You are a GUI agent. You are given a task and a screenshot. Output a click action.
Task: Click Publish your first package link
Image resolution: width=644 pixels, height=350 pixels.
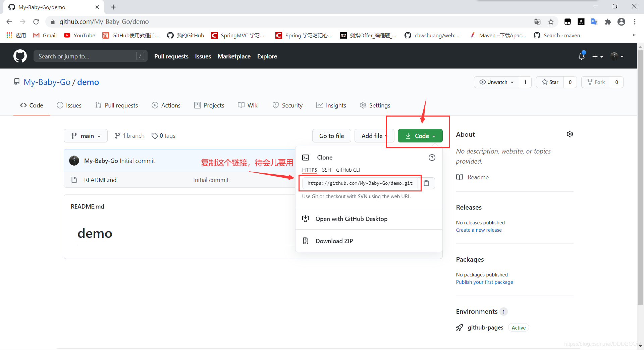pos(484,282)
